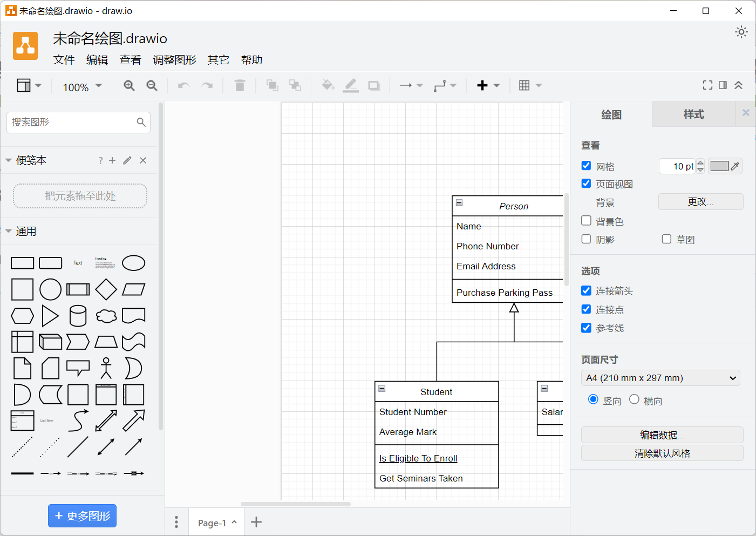The width and height of the screenshot is (756, 536).
Task: Uncheck the 页面视图 checkbox
Action: pos(586,184)
